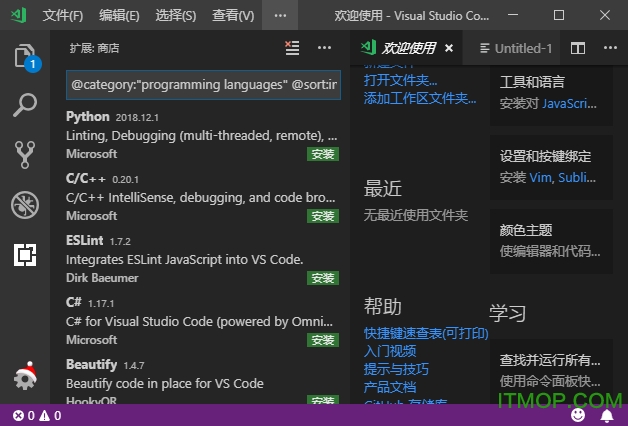The height and width of the screenshot is (426, 628).
Task: Open the feedback smiley in status bar
Action: tap(578, 415)
